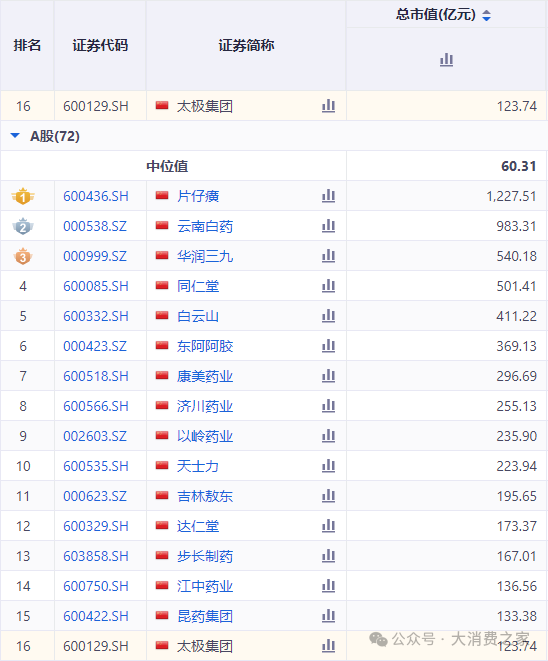Select the market value cell 983.31
This screenshot has width=548, height=661.
click(x=516, y=226)
